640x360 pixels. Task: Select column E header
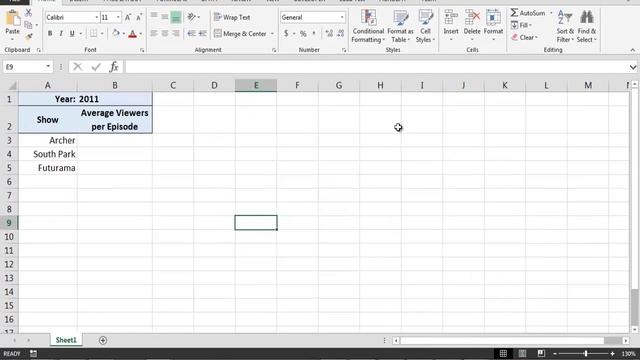point(256,85)
